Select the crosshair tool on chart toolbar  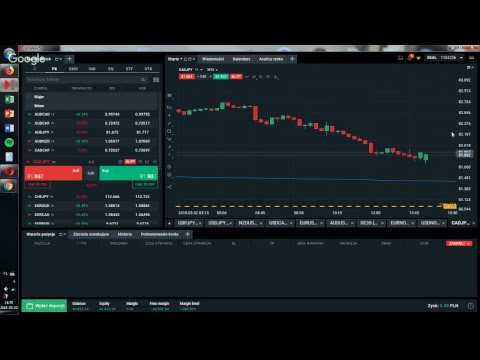[x=276, y=77]
